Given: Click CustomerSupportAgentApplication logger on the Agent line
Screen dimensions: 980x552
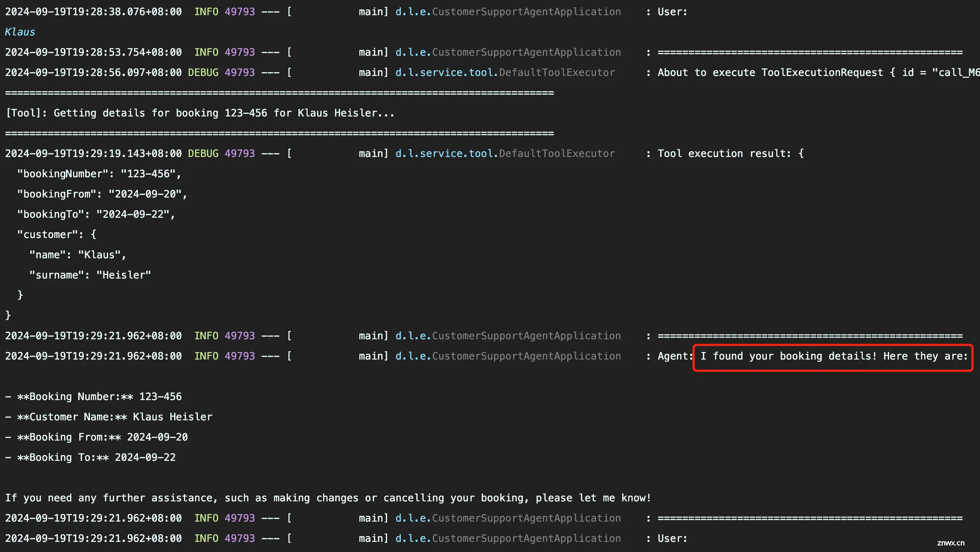Looking at the screenshot, I should click(x=508, y=356).
